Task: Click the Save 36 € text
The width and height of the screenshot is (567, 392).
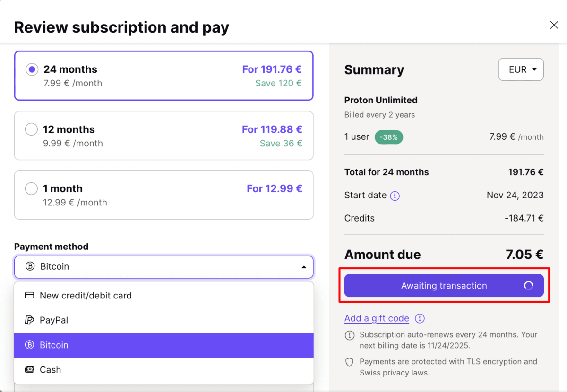Action: click(281, 143)
